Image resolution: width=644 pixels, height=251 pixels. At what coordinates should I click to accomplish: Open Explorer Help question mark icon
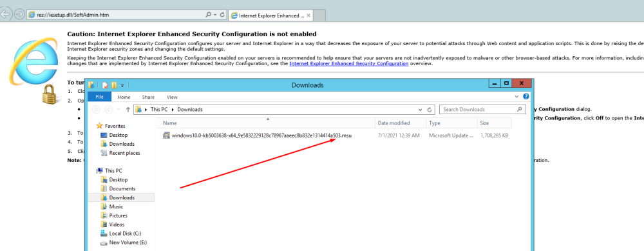526,97
